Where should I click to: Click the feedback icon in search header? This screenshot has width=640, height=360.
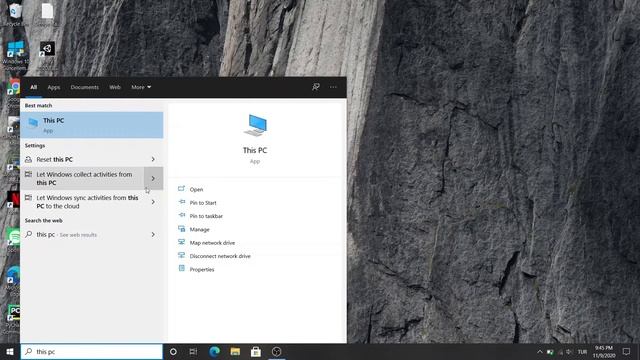pyautogui.click(x=316, y=87)
